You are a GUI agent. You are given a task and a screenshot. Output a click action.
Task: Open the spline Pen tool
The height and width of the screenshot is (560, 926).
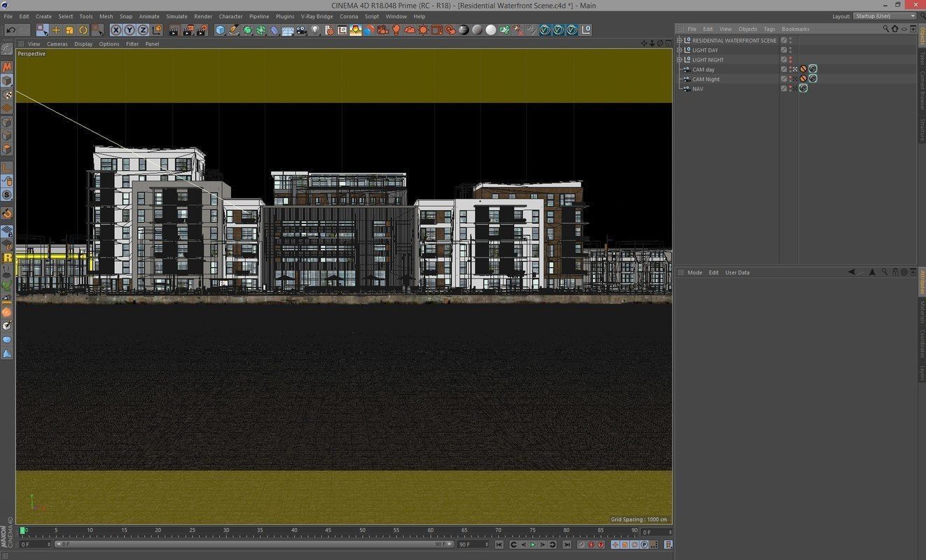point(234,30)
